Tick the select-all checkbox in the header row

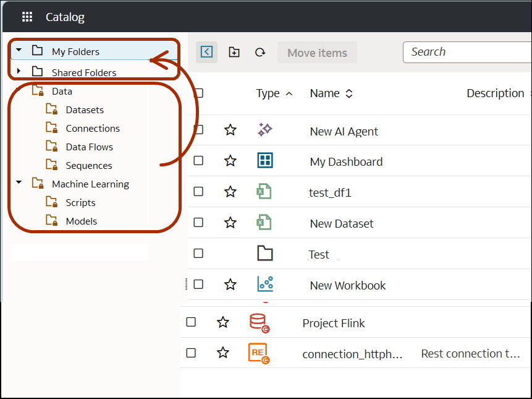(198, 93)
